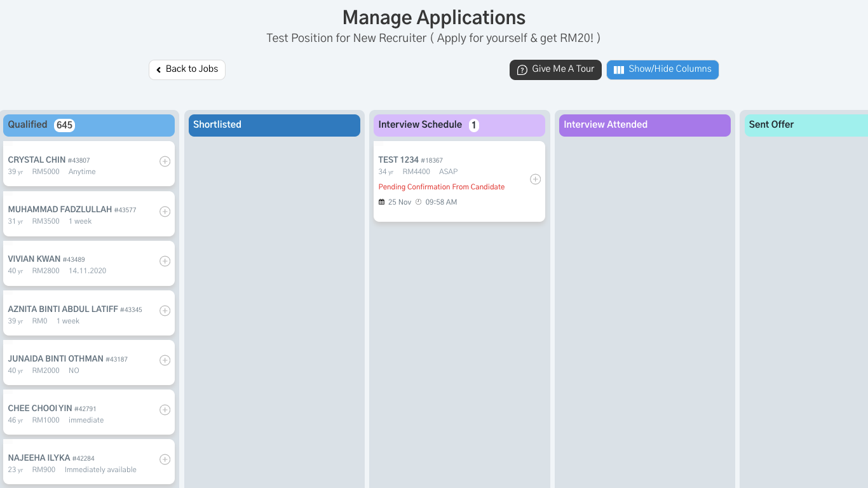Click Pending Confirmation From Candidate status
This screenshot has width=868, height=488.
(x=442, y=187)
